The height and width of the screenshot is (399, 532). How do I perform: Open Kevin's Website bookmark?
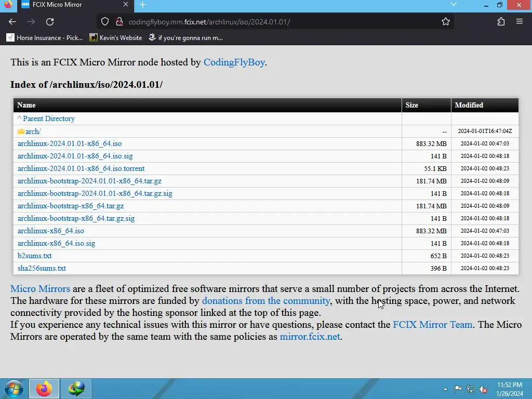tap(116, 37)
